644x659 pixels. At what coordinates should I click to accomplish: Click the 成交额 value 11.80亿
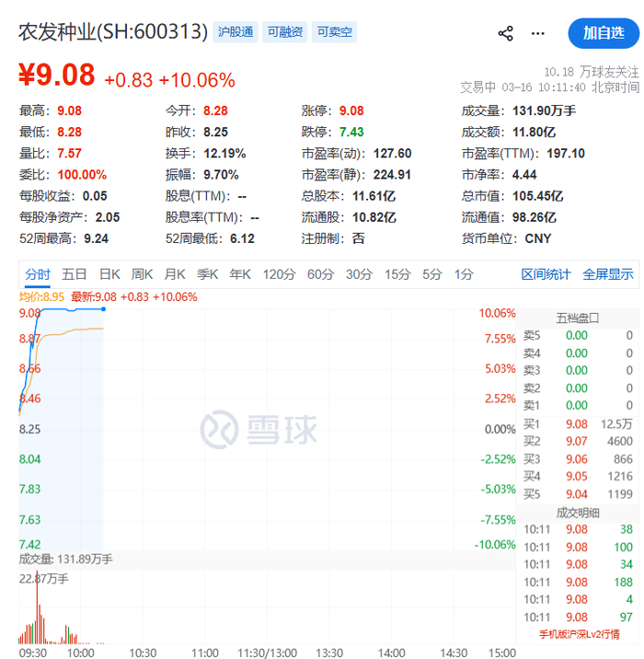[534, 133]
